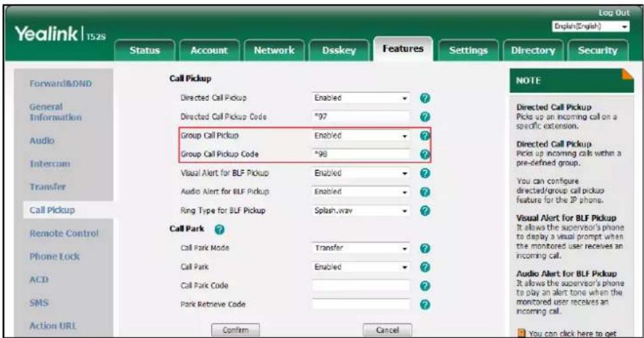Open Action URL in sidebar
Screen dimensions: 644x338
(53, 326)
